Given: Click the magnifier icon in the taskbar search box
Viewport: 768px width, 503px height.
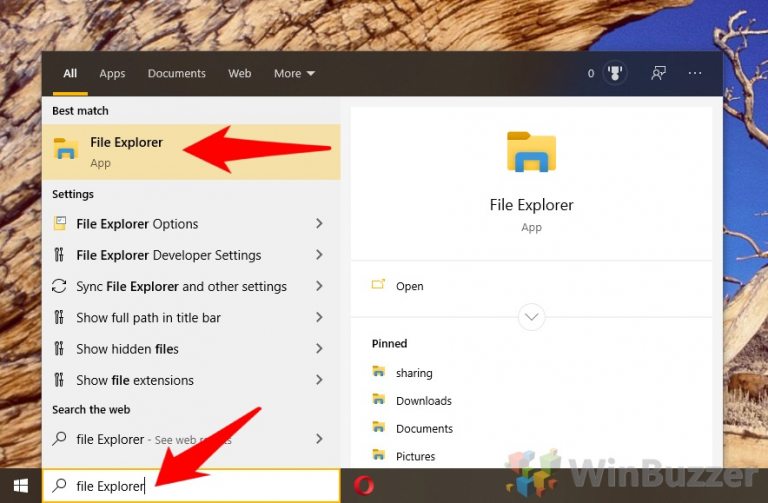Looking at the screenshot, I should (59, 485).
